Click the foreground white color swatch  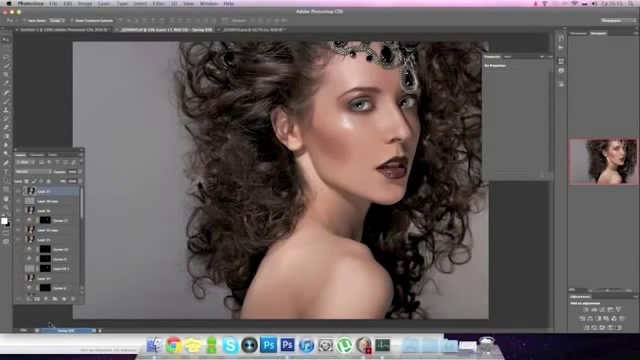pyautogui.click(x=4, y=221)
